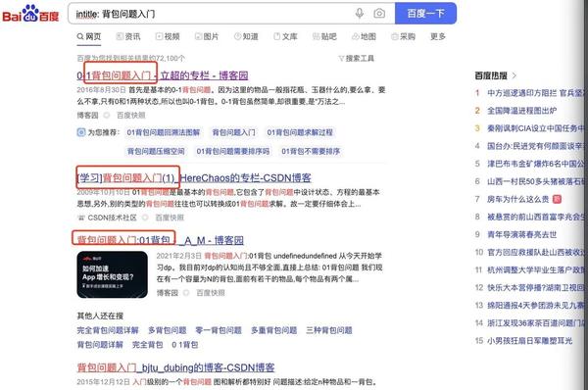Click suggestion 01背包问题求解过程
The image size is (588, 390).
pyautogui.click(x=300, y=132)
